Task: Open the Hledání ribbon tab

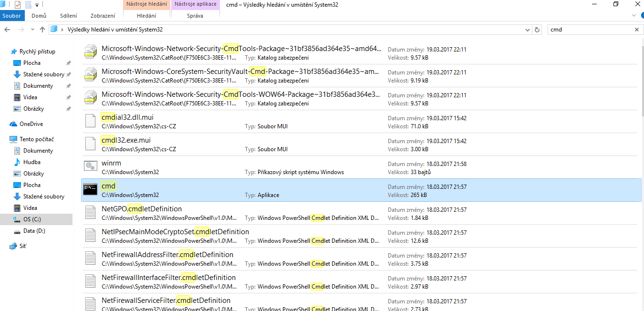Action: [146, 16]
